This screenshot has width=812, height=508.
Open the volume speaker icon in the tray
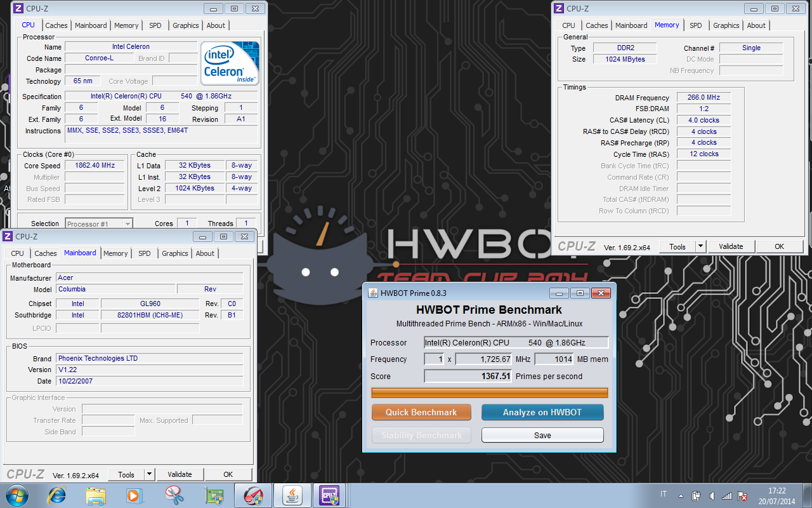[711, 495]
